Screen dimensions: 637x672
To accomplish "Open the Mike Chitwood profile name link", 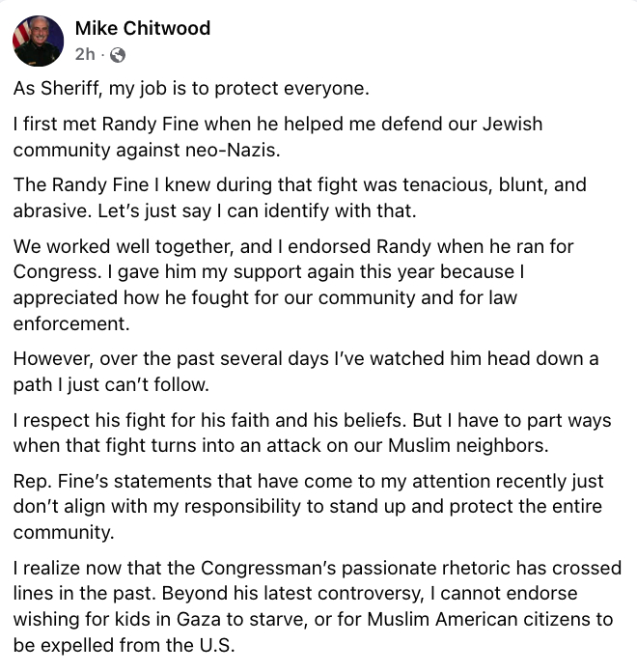I will [142, 28].
